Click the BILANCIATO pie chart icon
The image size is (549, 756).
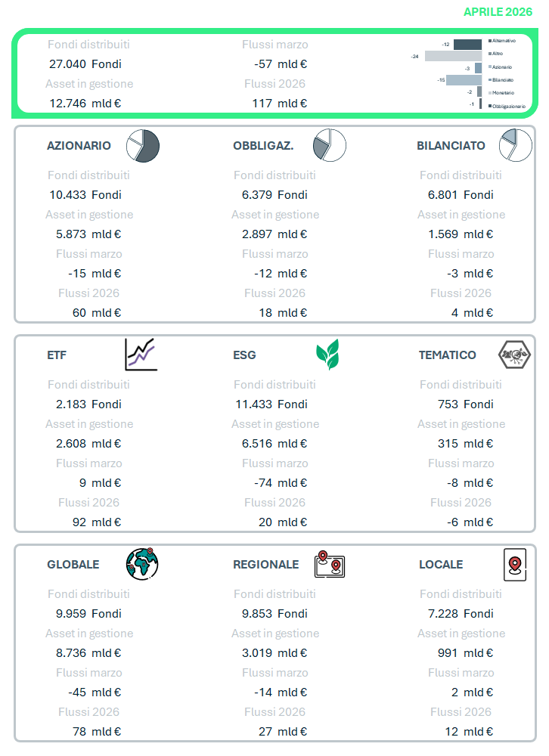(515, 145)
